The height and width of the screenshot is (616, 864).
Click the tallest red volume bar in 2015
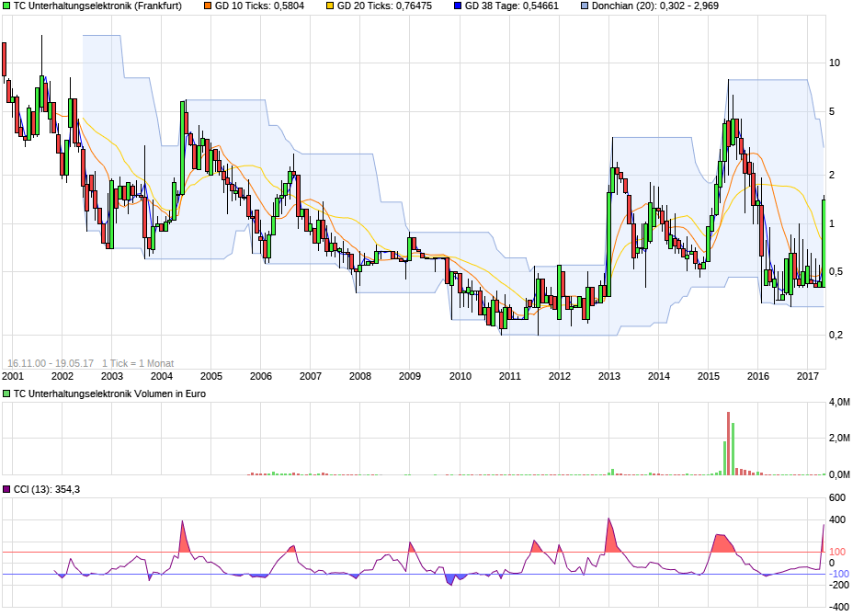[728, 444]
